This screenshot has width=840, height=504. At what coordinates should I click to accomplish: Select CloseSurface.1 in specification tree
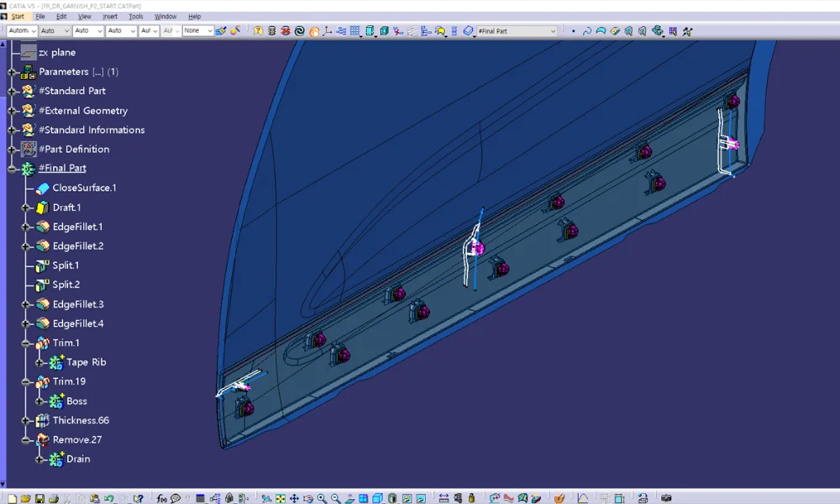[x=84, y=188]
